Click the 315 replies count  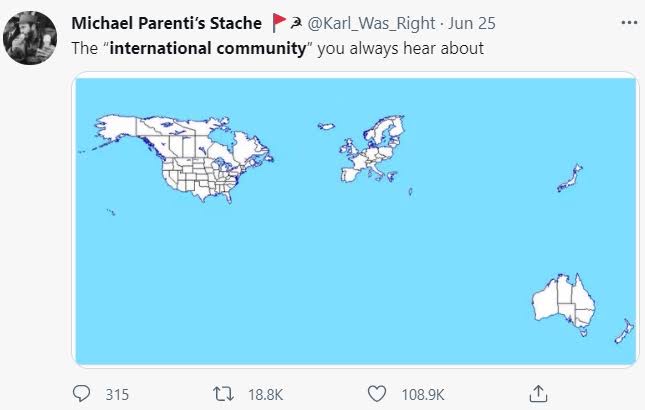pyautogui.click(x=117, y=395)
